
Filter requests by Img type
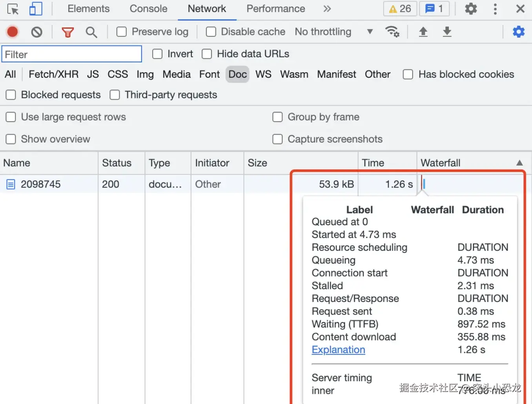145,74
